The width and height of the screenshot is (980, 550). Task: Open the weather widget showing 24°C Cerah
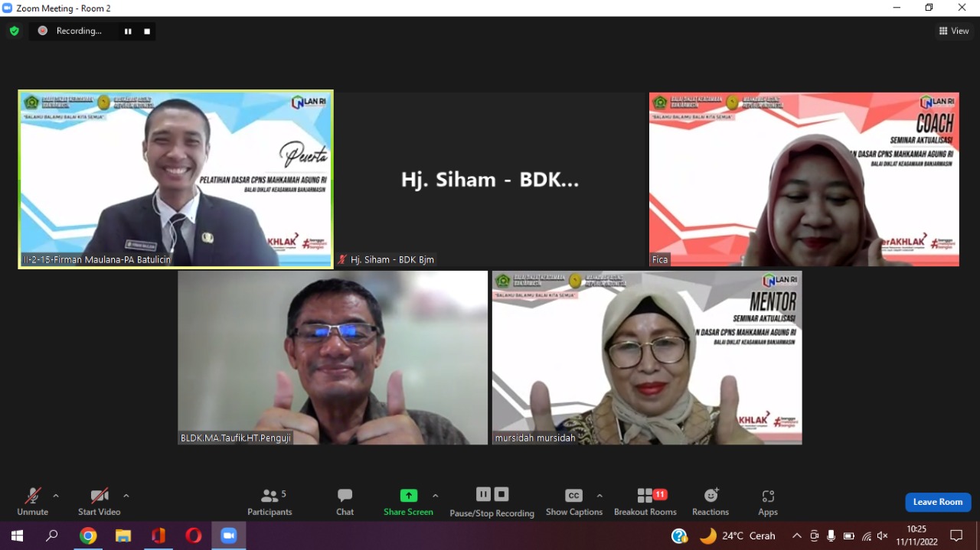(737, 536)
